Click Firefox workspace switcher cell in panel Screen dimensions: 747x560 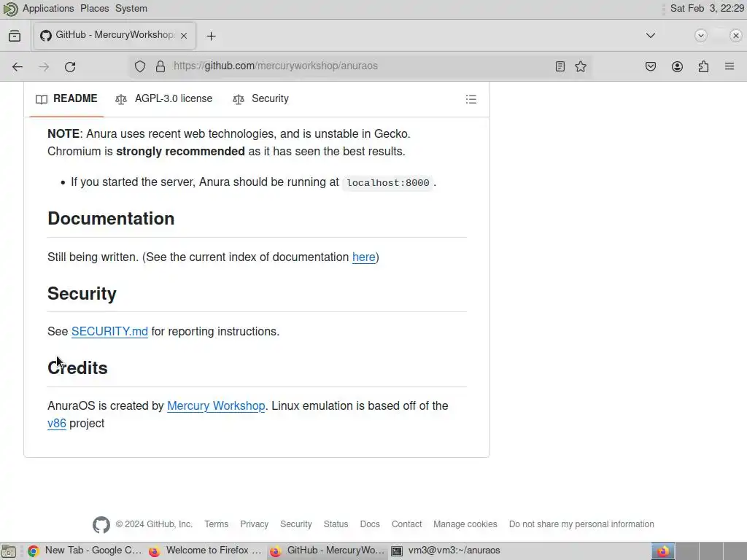[662, 551]
